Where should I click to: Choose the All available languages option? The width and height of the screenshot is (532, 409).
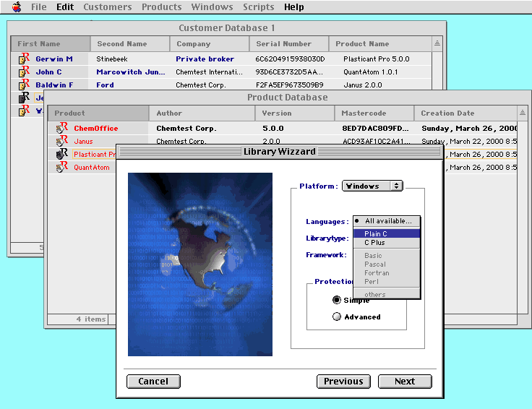click(387, 221)
